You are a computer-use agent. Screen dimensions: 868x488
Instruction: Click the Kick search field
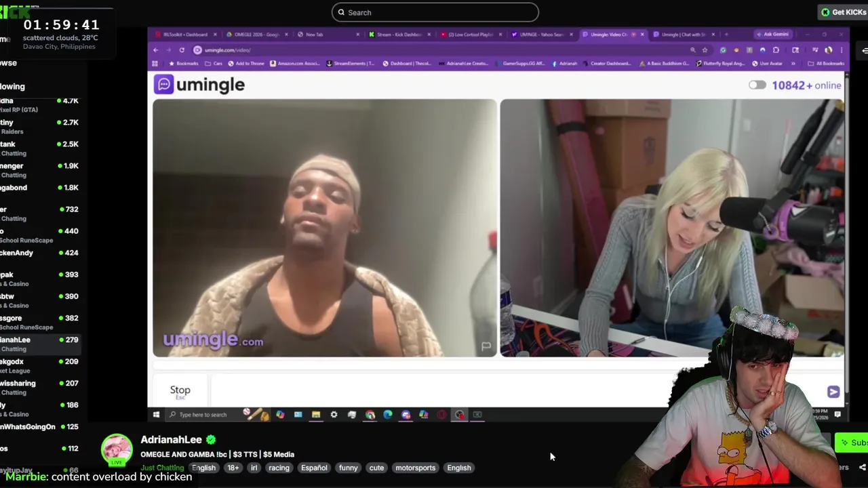(435, 12)
